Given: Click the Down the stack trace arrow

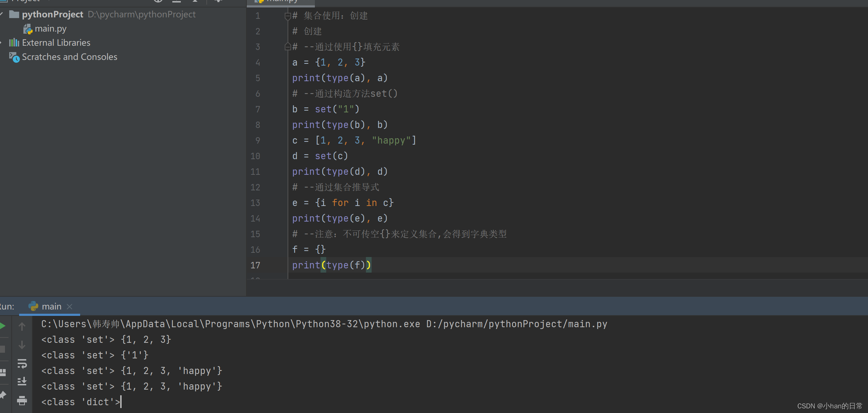Looking at the screenshot, I should point(22,345).
